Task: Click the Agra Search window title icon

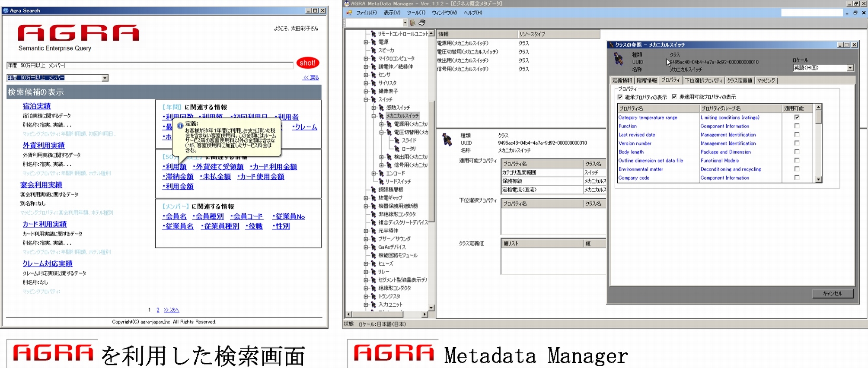Action: pos(6,10)
